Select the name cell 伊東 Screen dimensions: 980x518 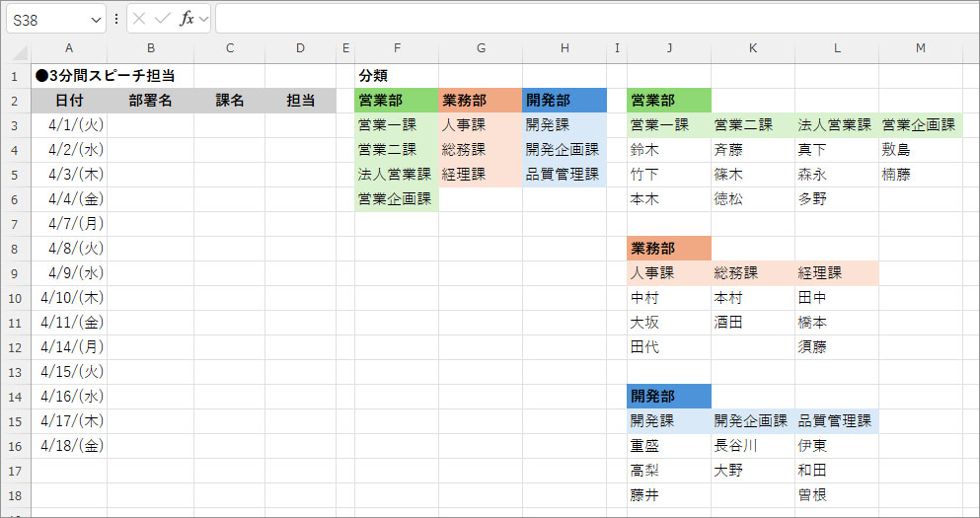[836, 446]
